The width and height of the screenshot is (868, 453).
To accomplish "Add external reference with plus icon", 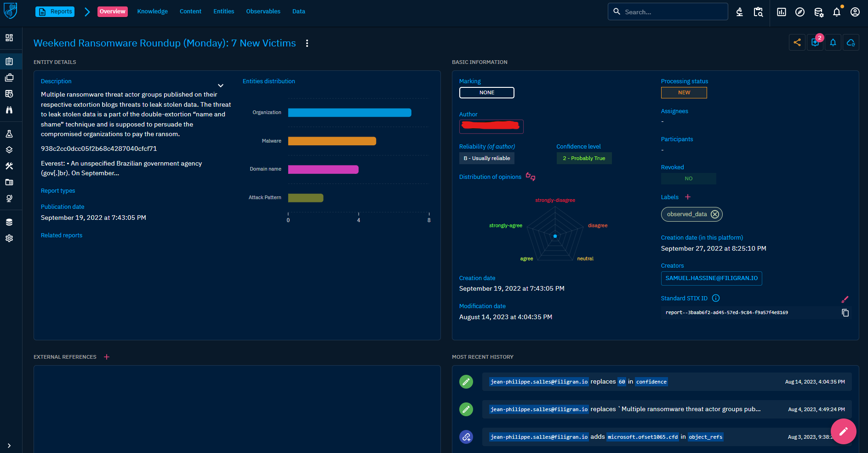I will coord(107,357).
